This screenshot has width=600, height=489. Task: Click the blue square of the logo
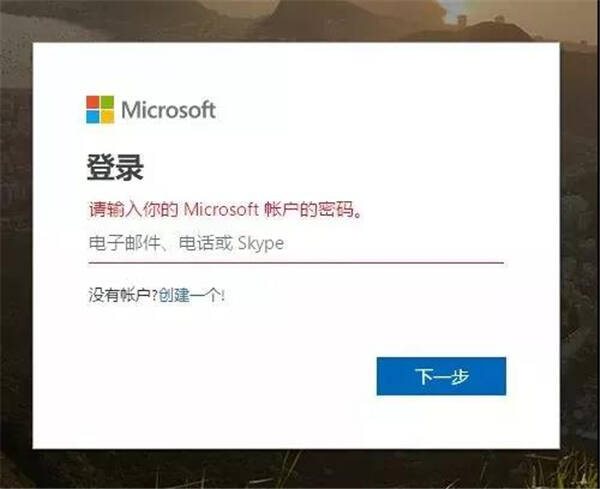click(93, 117)
